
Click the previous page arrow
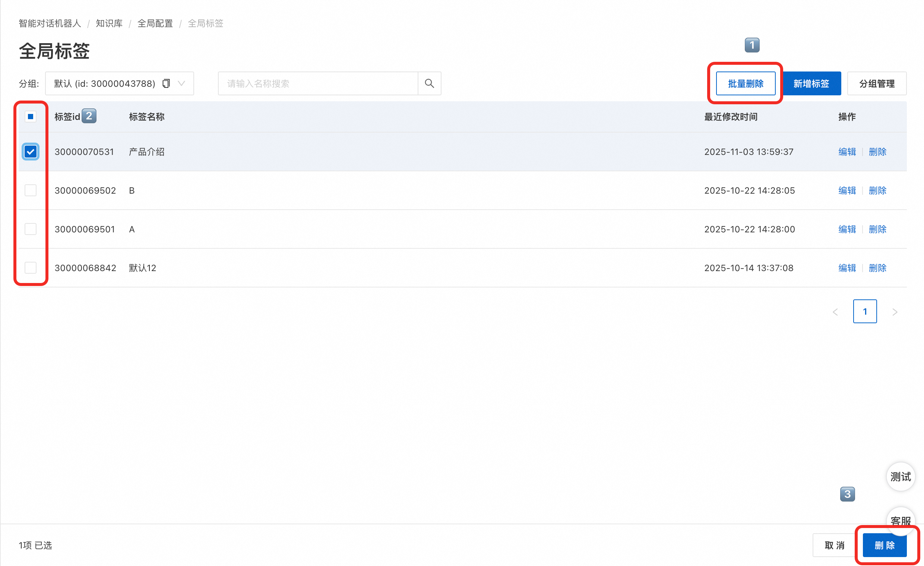coord(835,312)
